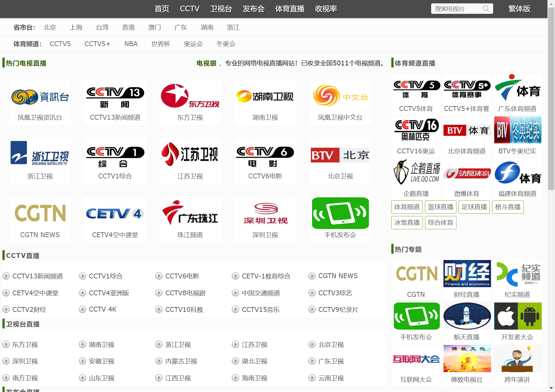
Task: Open the 航天直播 rocket thumbnail
Action: pos(467,316)
